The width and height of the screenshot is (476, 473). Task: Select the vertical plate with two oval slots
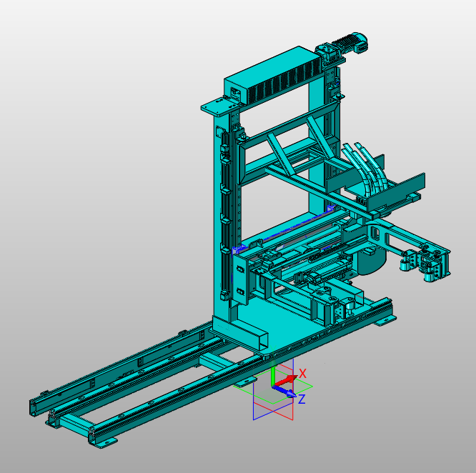pos(242,279)
